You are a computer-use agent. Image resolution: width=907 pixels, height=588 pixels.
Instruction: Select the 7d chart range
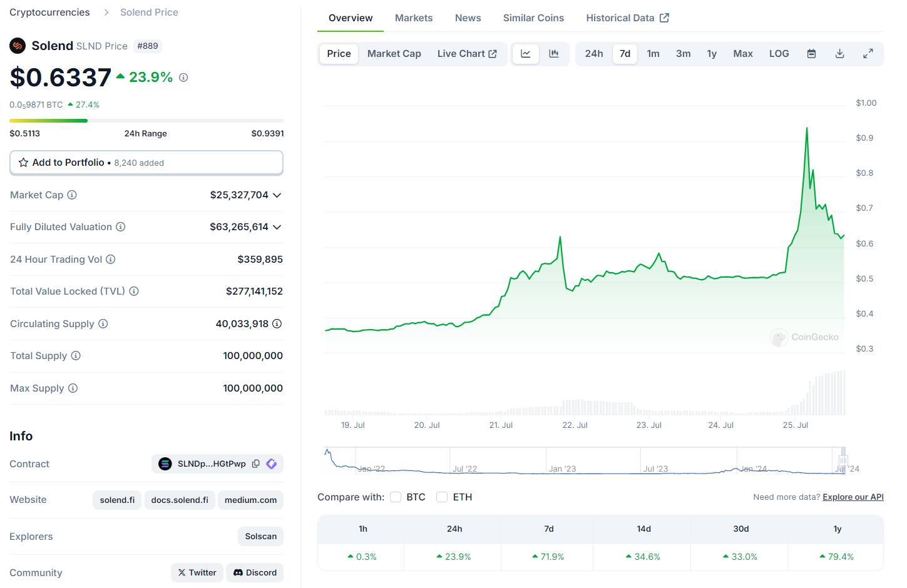(x=625, y=54)
